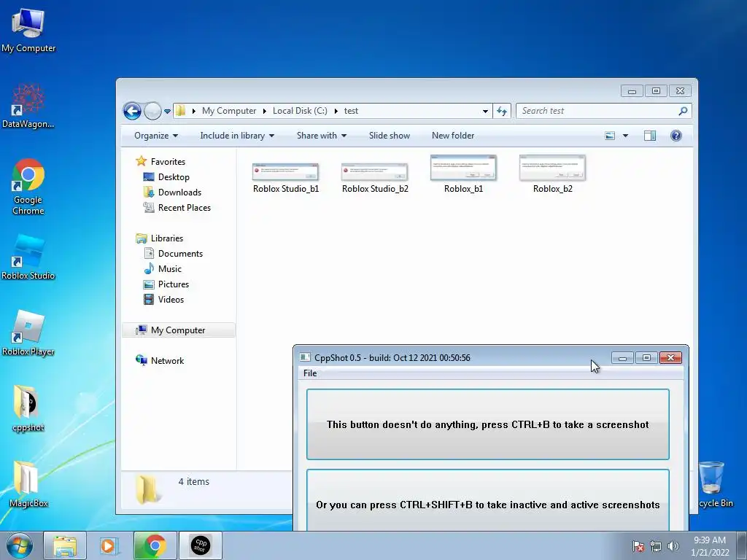Select the Roblox_b2 image file
This screenshot has height=560, width=747.
coord(553,174)
